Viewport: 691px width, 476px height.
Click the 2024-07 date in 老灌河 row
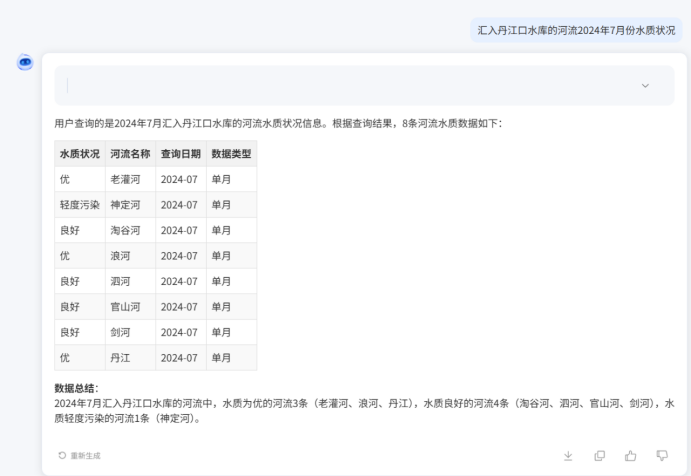pos(181,179)
